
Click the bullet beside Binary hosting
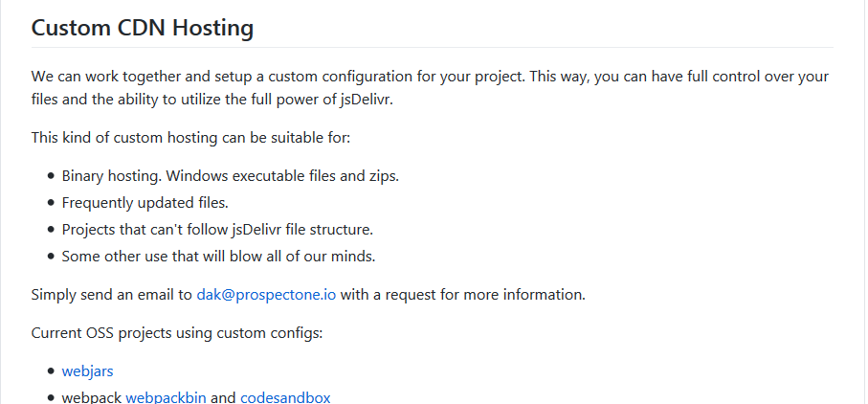(x=52, y=176)
